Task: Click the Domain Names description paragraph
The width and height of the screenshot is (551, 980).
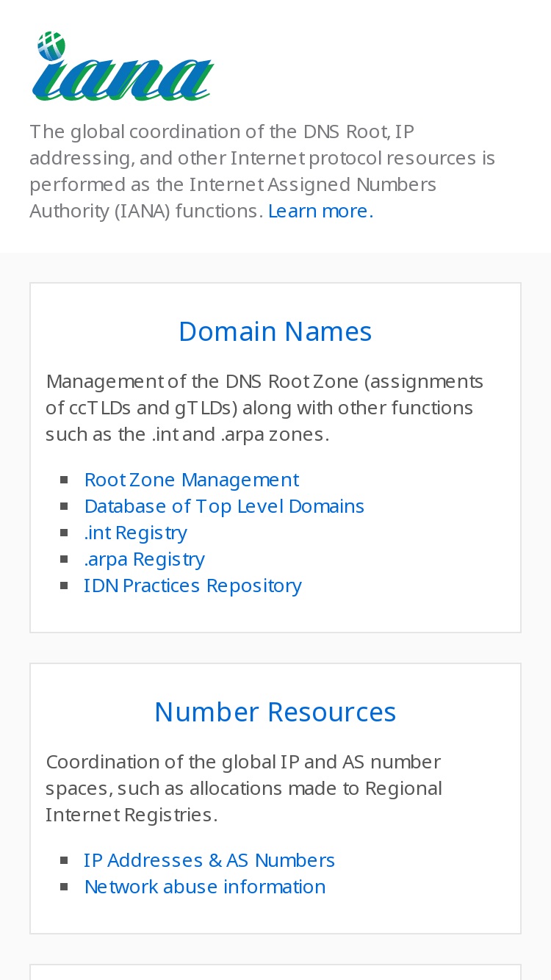Action: [264, 408]
